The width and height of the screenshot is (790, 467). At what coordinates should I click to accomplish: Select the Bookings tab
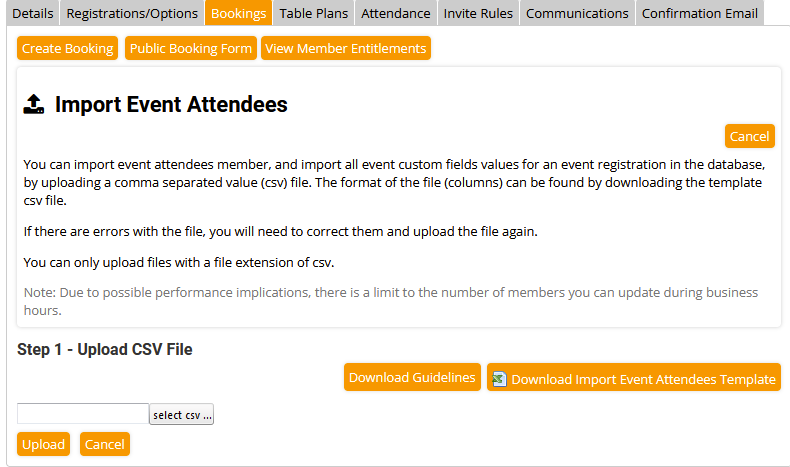[x=239, y=13]
